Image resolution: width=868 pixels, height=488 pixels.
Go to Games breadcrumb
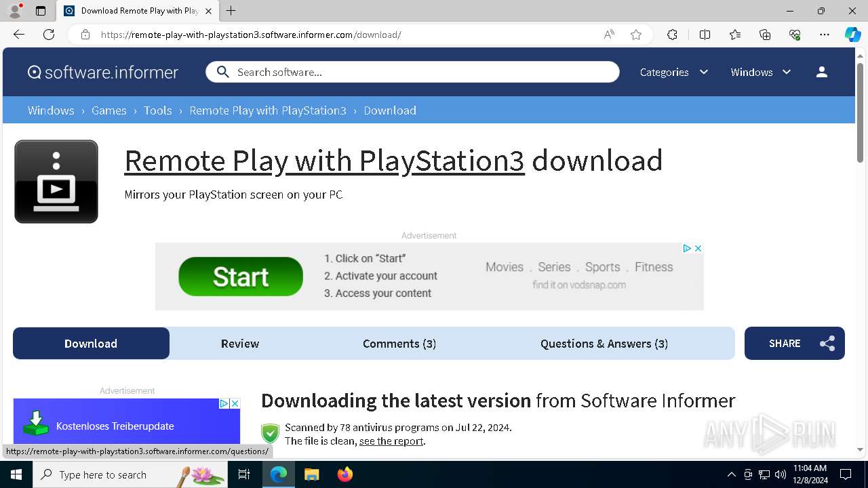click(109, 110)
